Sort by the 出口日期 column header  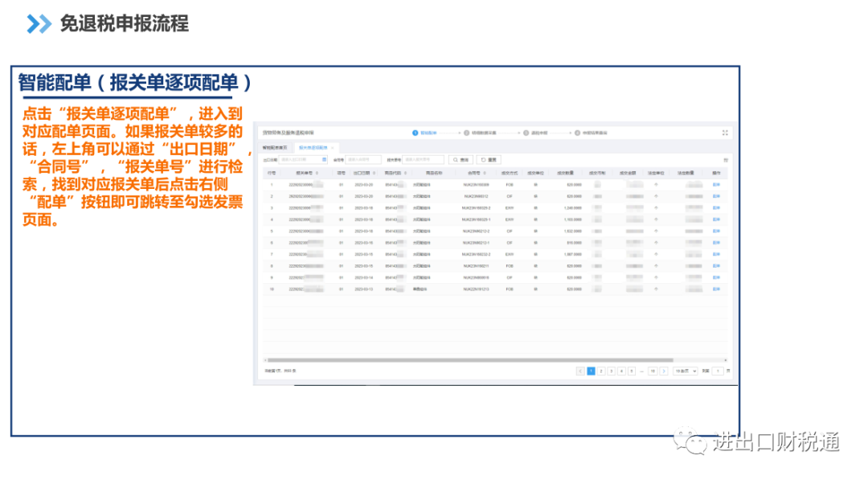[x=364, y=174]
